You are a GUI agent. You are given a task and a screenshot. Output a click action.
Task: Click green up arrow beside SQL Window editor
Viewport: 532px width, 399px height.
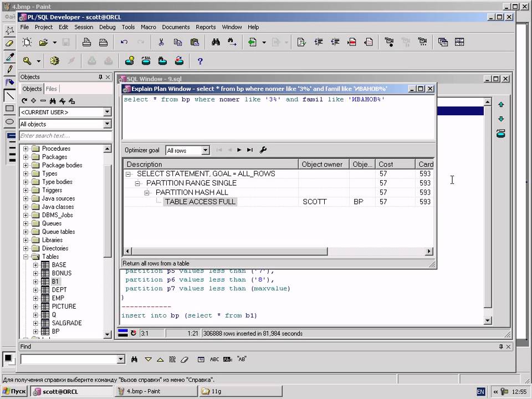pos(501,105)
